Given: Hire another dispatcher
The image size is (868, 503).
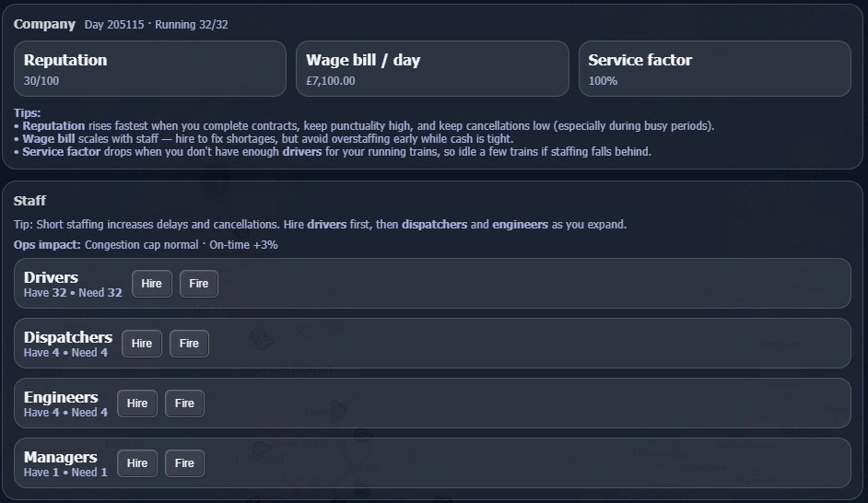Looking at the screenshot, I should pyautogui.click(x=142, y=344).
